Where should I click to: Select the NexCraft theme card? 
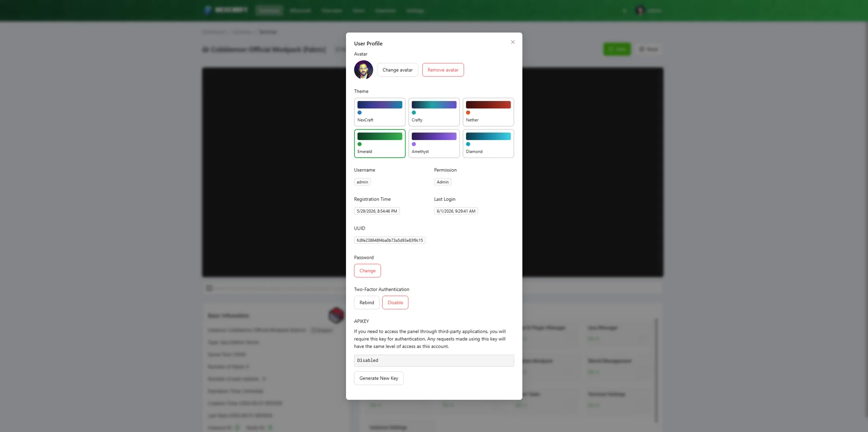(x=380, y=112)
